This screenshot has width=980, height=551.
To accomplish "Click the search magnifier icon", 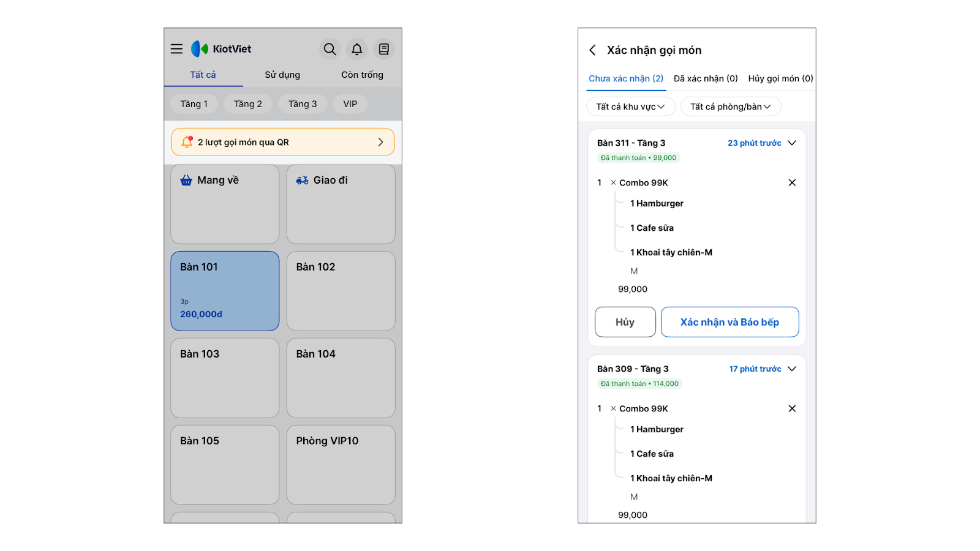I will [x=330, y=49].
